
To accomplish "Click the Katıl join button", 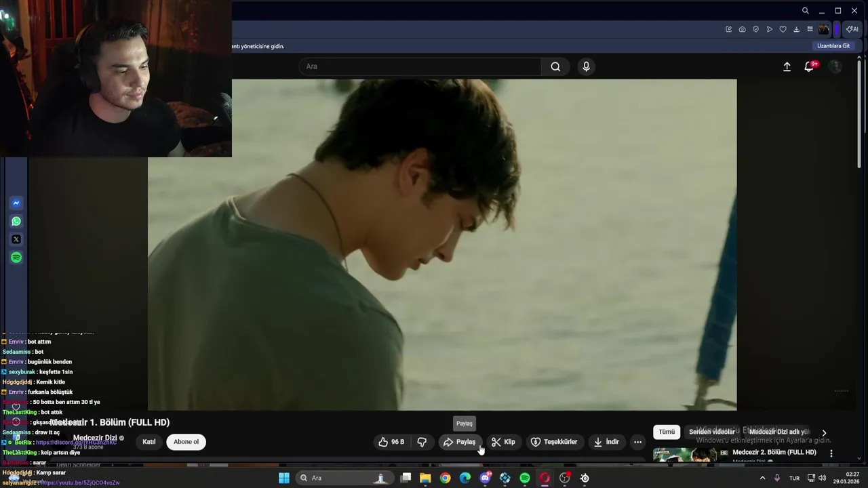I will tap(149, 442).
